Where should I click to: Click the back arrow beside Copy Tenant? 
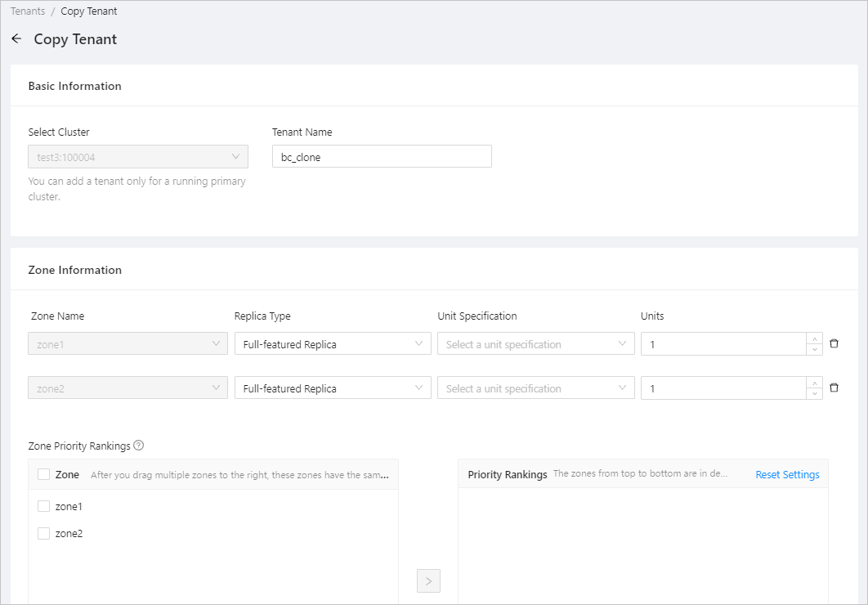tap(16, 39)
